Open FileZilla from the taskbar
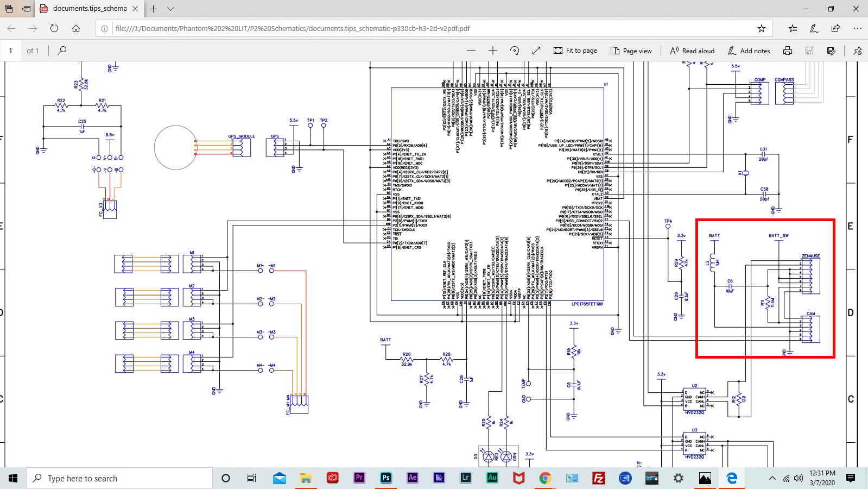 (599, 478)
